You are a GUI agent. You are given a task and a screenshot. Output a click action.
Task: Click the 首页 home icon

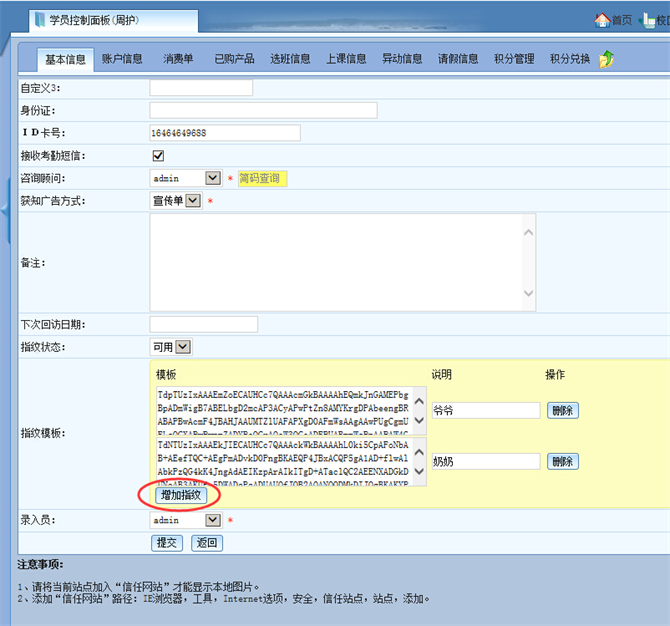pyautogui.click(x=602, y=19)
